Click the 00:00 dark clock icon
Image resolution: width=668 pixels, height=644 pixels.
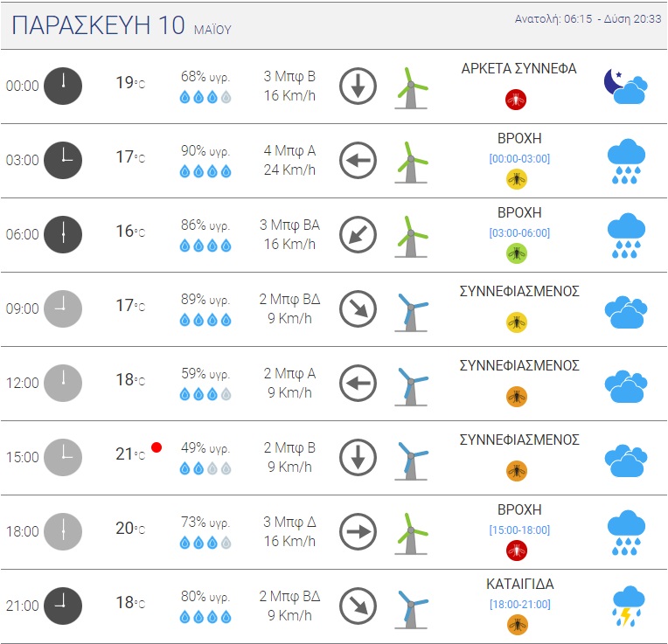tap(63, 86)
